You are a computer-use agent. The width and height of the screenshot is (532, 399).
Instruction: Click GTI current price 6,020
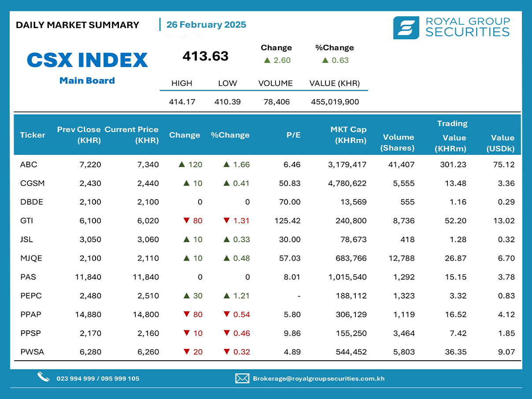[x=148, y=221]
